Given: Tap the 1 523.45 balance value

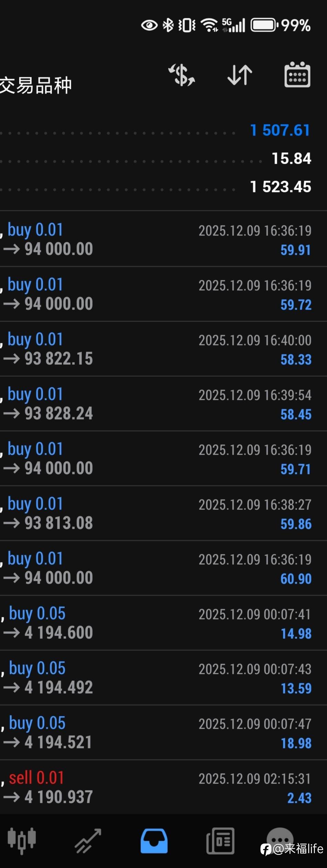Looking at the screenshot, I should tap(280, 187).
